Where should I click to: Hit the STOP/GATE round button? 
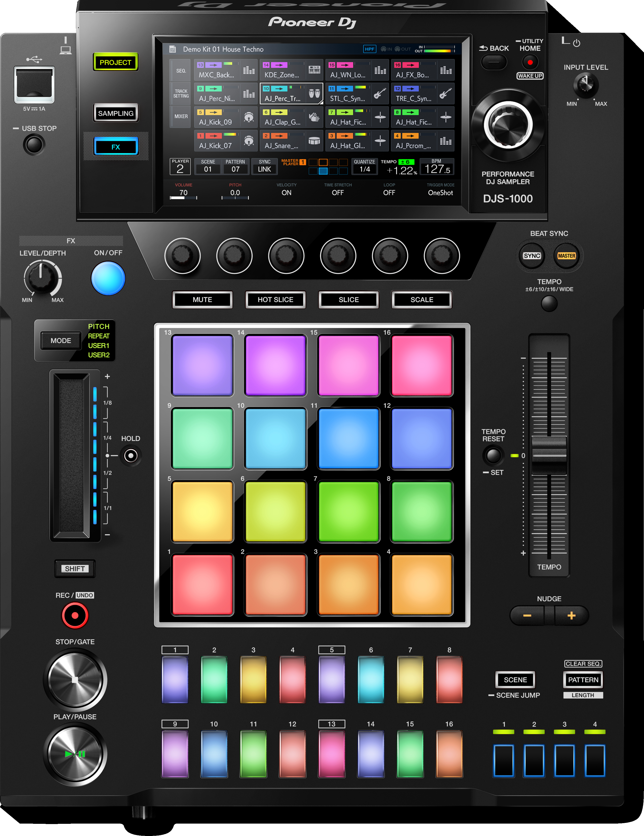(x=75, y=680)
